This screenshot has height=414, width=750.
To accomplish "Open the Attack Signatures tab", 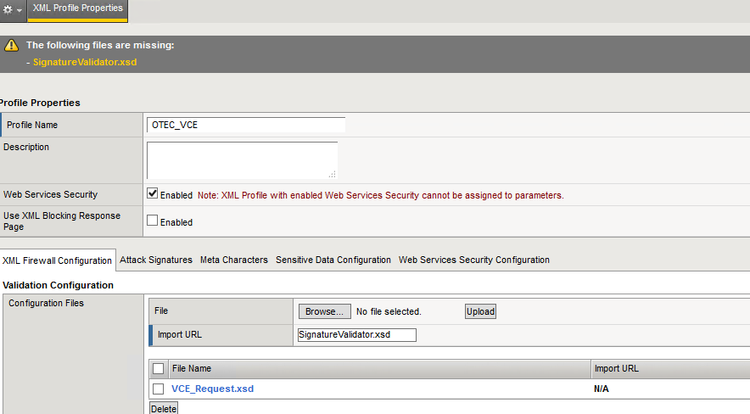I will click(156, 260).
